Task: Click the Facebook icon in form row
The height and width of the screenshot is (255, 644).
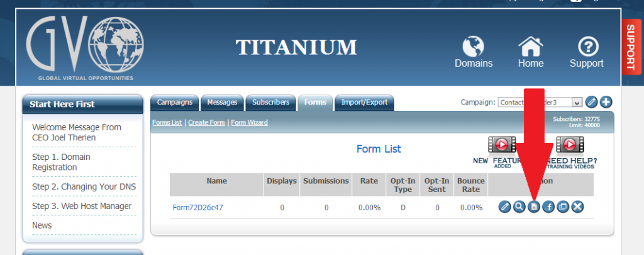Action: [548, 207]
